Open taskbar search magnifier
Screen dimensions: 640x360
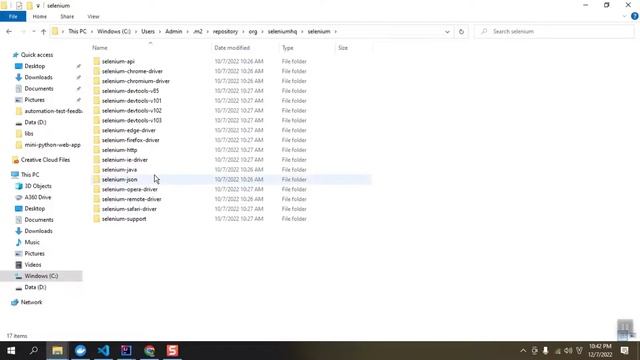pyautogui.click(x=34, y=351)
